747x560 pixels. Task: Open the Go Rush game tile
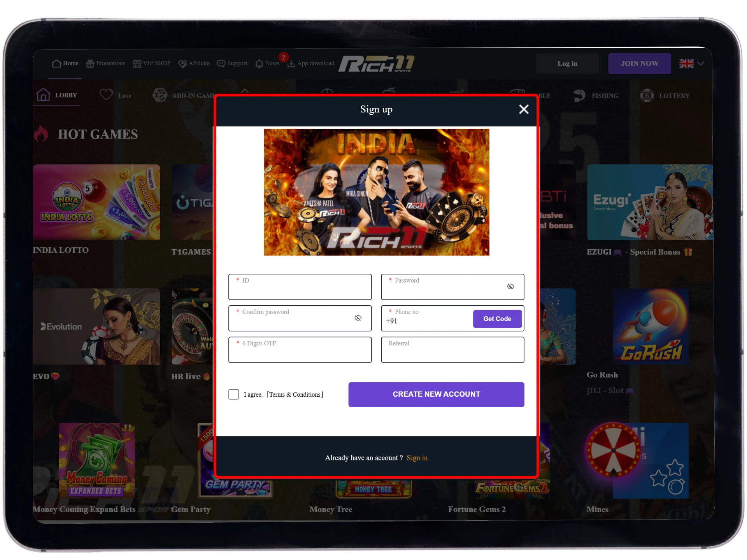(651, 327)
